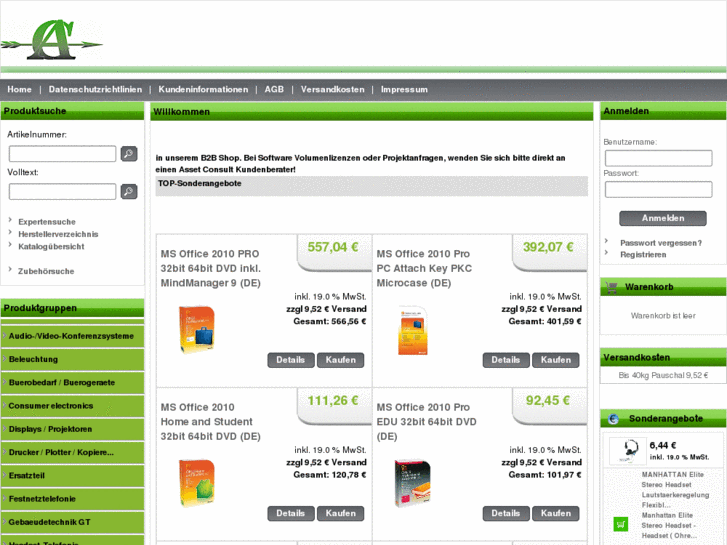
Task: Expand Ersatzteil product group
Action: coord(72,475)
